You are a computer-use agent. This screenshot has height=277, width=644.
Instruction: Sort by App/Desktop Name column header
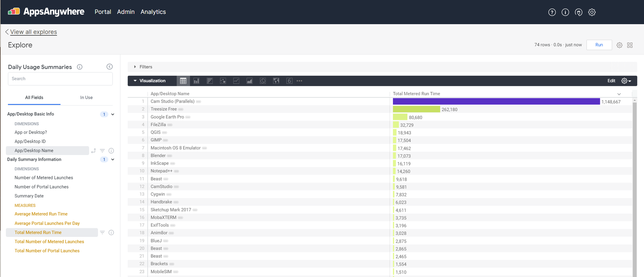pyautogui.click(x=170, y=94)
